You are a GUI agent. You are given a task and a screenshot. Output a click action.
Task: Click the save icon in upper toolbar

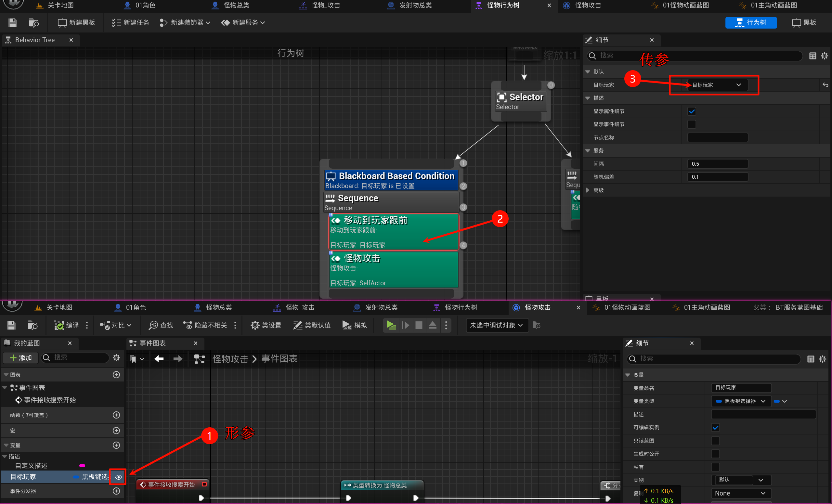pyautogui.click(x=12, y=23)
